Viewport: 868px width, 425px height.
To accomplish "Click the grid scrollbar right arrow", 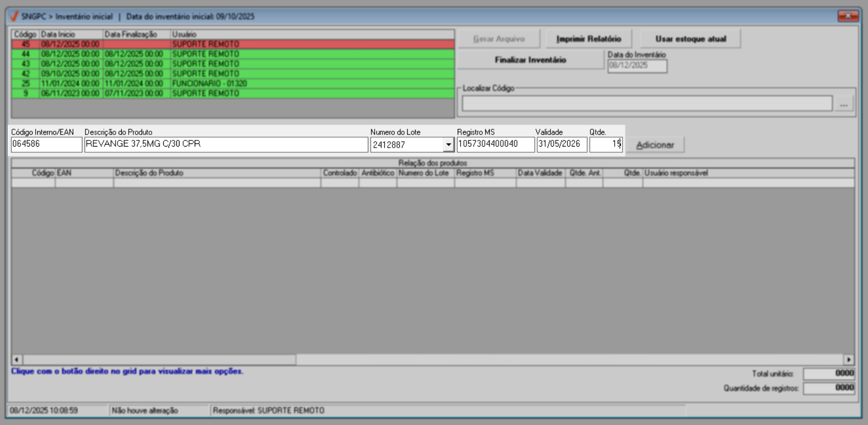I will [x=849, y=360].
